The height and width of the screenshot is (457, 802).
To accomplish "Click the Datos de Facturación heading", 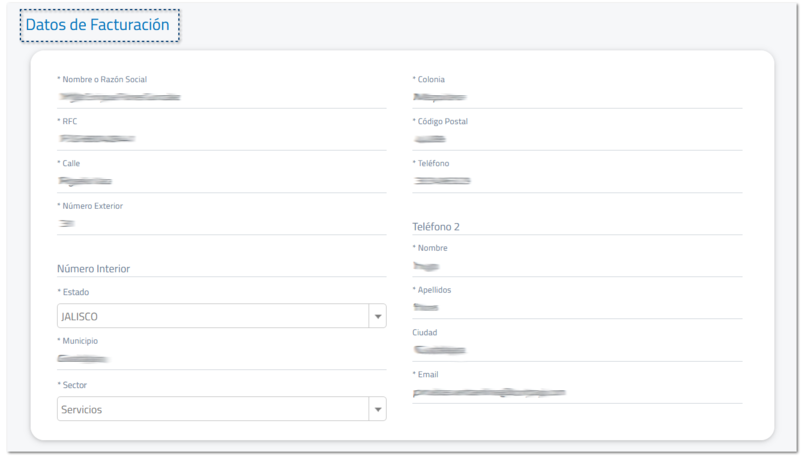I will pos(99,25).
